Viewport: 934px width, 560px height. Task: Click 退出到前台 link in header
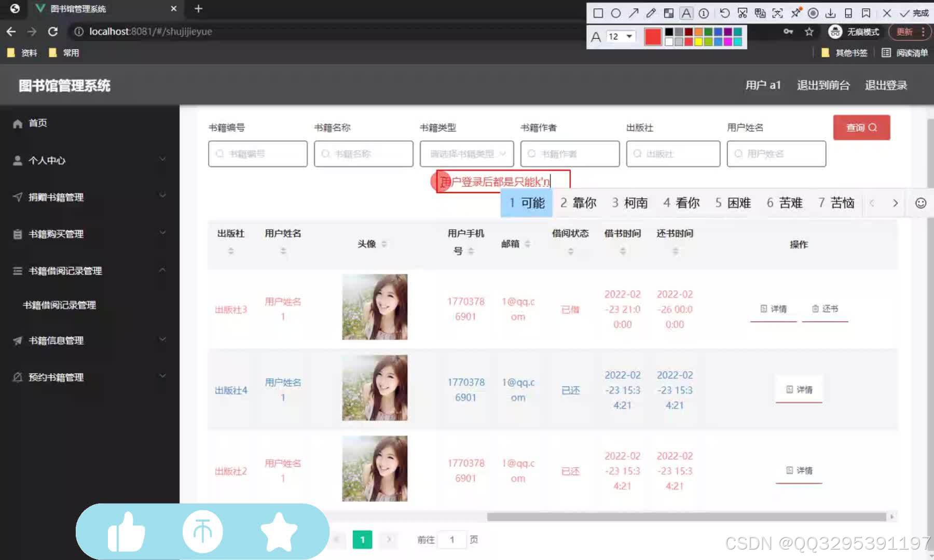coord(823,86)
